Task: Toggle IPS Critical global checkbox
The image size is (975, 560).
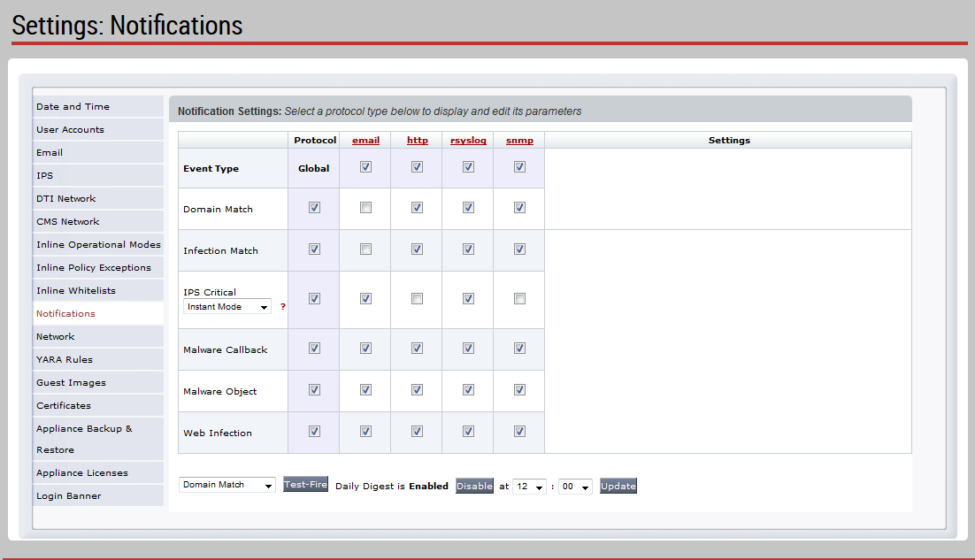Action: coord(315,299)
